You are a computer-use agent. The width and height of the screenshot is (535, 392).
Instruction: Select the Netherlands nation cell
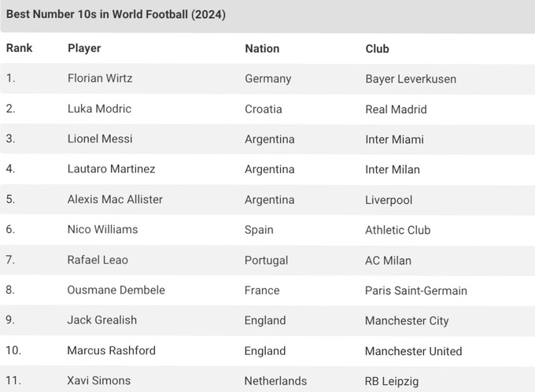click(275, 381)
